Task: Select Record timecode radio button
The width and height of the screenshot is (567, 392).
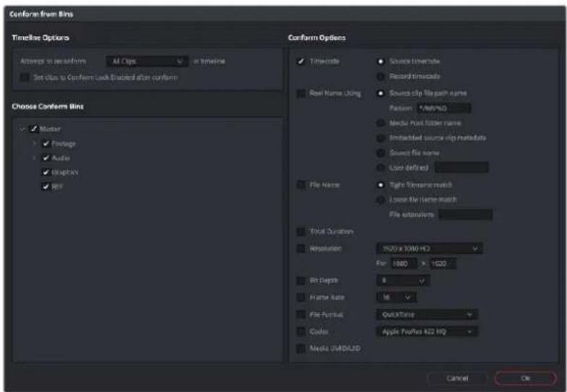Action: coord(381,77)
